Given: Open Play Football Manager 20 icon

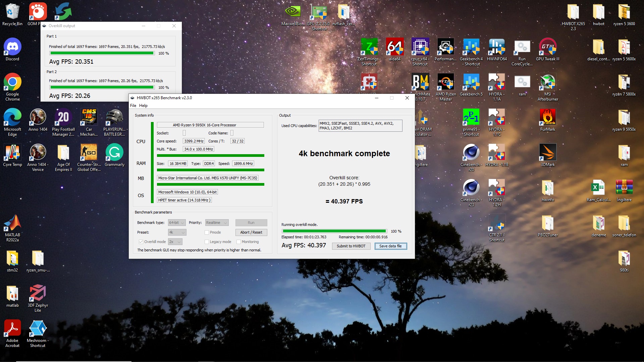Looking at the screenshot, I should pyautogui.click(x=63, y=122).
